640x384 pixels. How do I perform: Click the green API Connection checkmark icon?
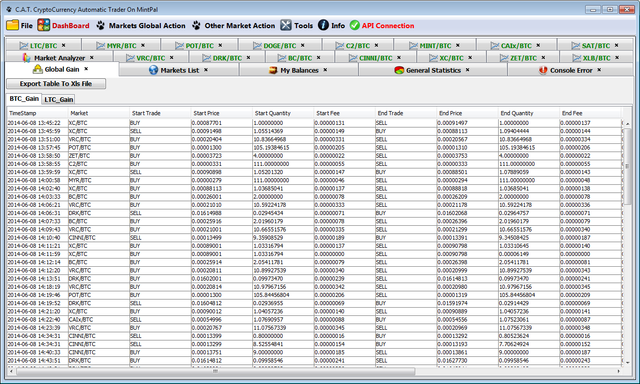[x=355, y=25]
